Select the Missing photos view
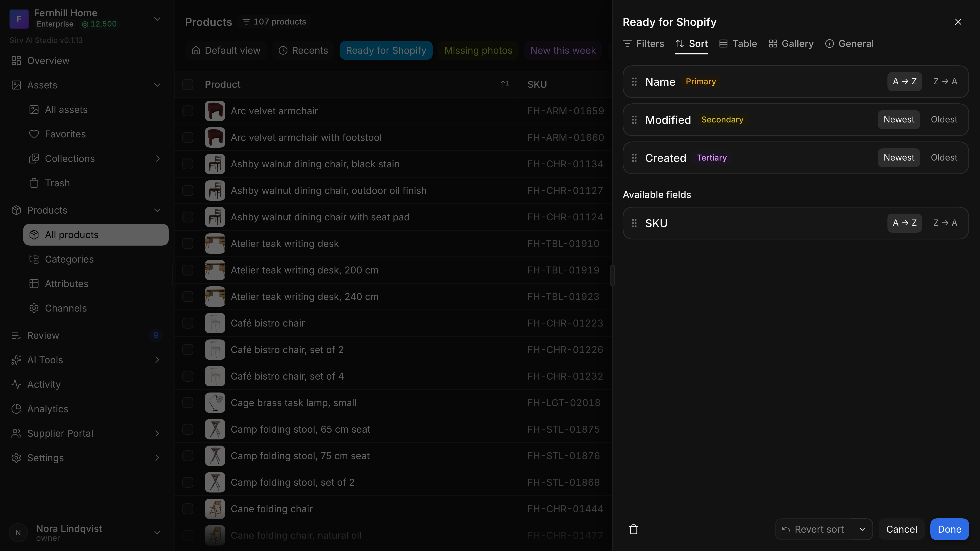Image resolution: width=980 pixels, height=551 pixels. click(x=478, y=51)
